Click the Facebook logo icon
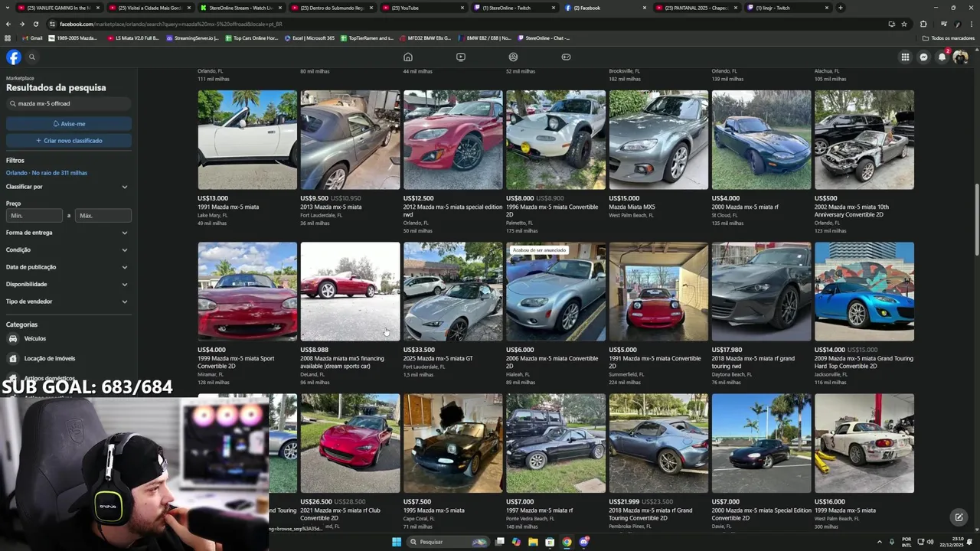Image resolution: width=980 pixels, height=551 pixels. (14, 57)
